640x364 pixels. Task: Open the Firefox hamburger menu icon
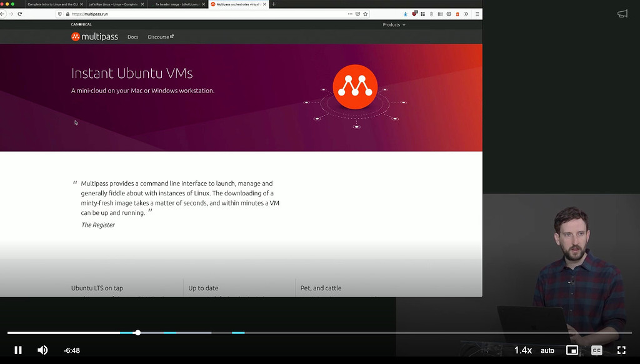(x=477, y=14)
